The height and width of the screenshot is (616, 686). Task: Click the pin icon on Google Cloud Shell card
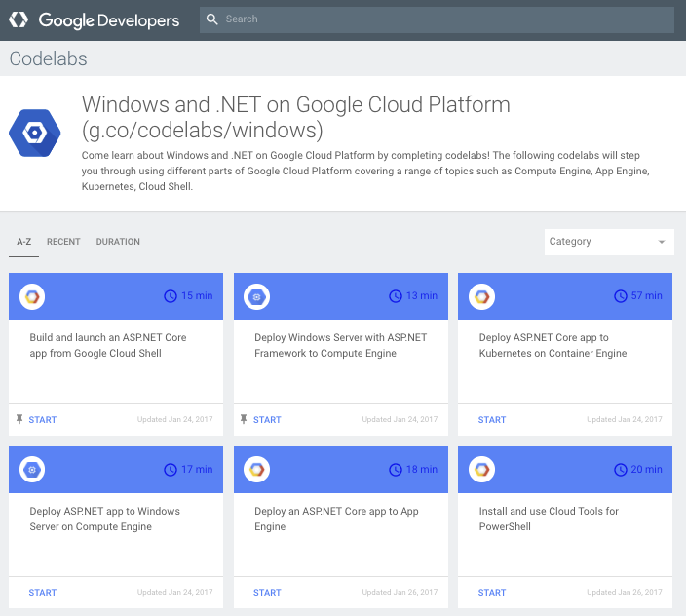[x=19, y=420]
